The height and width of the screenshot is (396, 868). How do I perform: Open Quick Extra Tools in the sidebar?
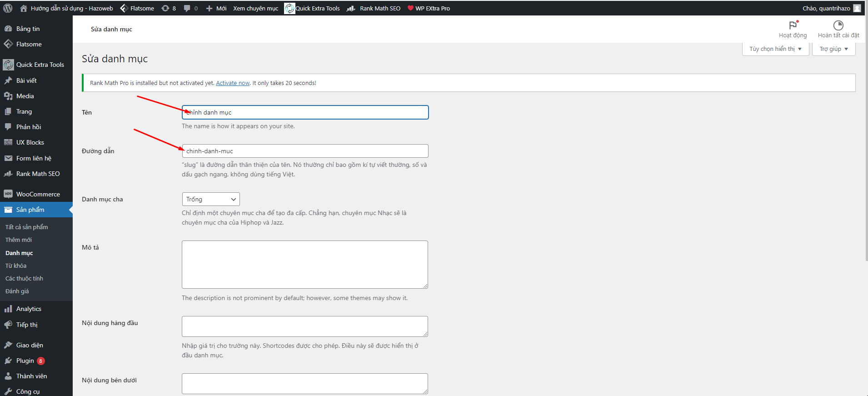click(x=40, y=65)
